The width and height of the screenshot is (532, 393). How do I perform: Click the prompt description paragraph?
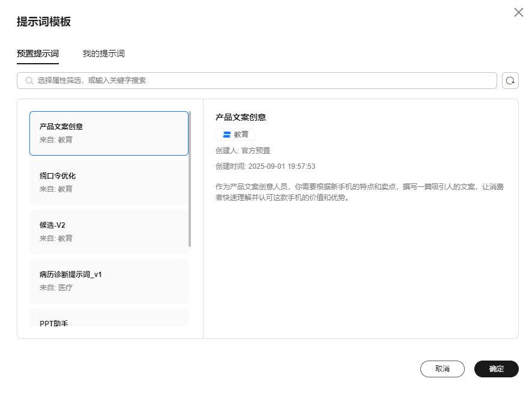tap(360, 192)
